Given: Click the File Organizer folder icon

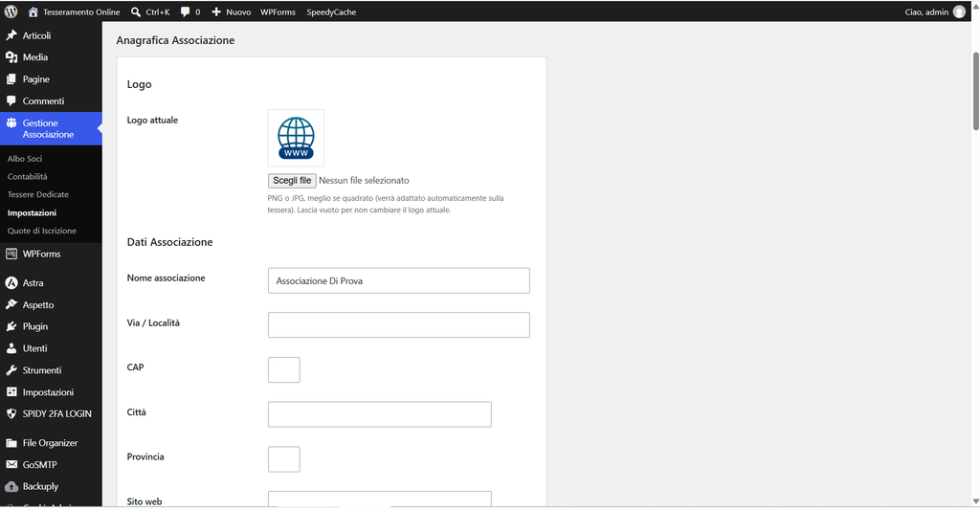Looking at the screenshot, I should 11,442.
